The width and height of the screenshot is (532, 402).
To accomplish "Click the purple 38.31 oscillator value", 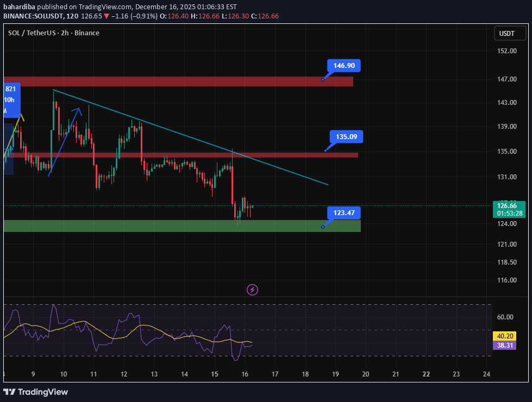I will 504,345.
